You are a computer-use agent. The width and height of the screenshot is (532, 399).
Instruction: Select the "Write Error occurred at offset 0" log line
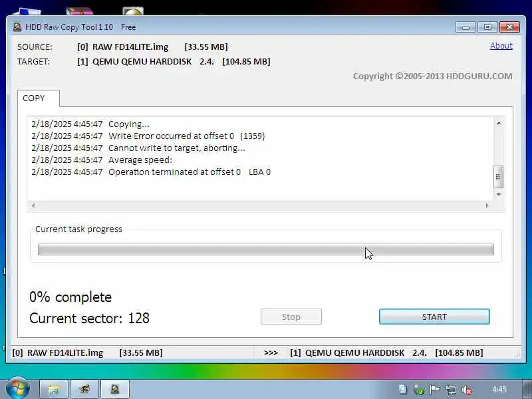148,136
